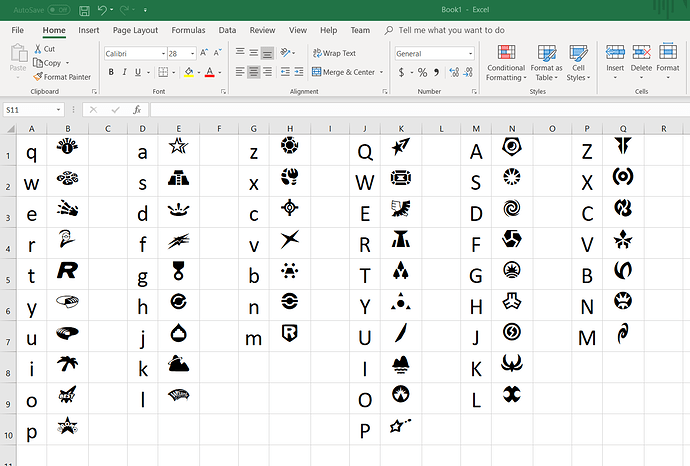Open the Formulas ribbon tab
690x466 pixels.
pyautogui.click(x=187, y=30)
